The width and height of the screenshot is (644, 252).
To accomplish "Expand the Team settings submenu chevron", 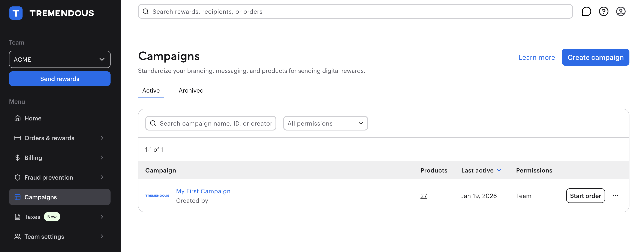I will pos(102,237).
